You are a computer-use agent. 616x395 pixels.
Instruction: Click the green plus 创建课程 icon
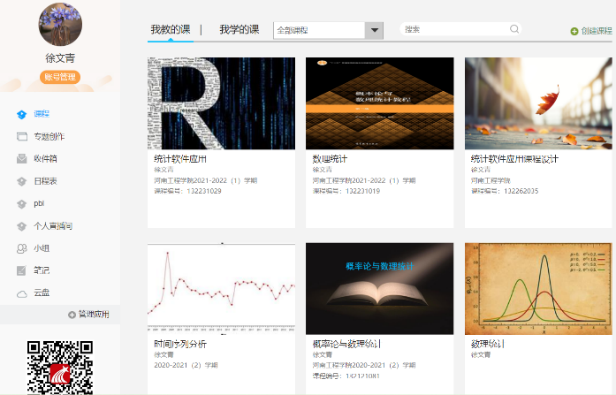pos(574,31)
